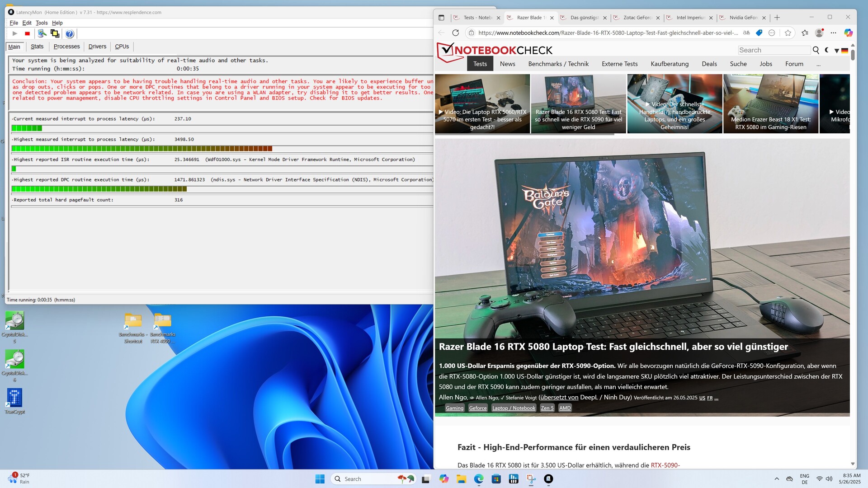Image resolution: width=868 pixels, height=488 pixels.
Task: Click the LatencyMon icon in taskbar
Action: (548, 479)
